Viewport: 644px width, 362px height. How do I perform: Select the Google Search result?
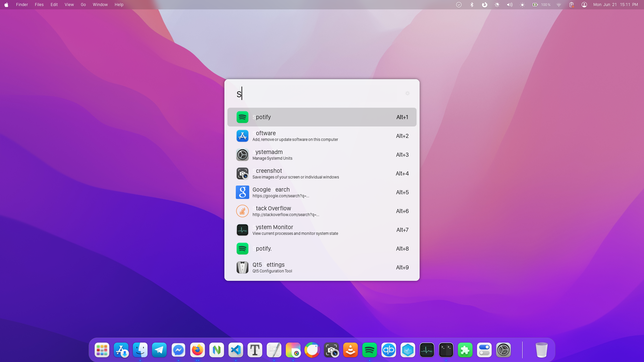[x=322, y=192]
